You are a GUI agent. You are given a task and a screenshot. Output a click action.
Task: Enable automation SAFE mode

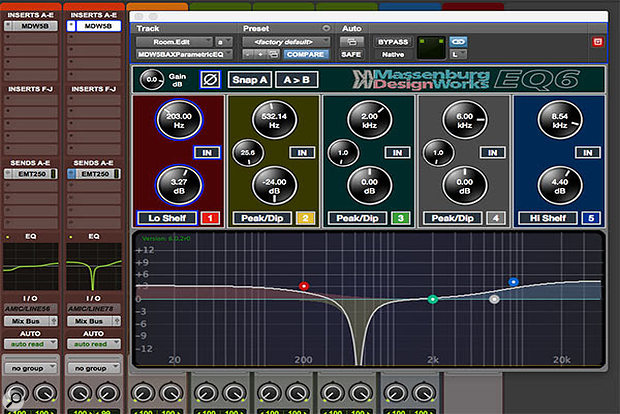pyautogui.click(x=351, y=55)
